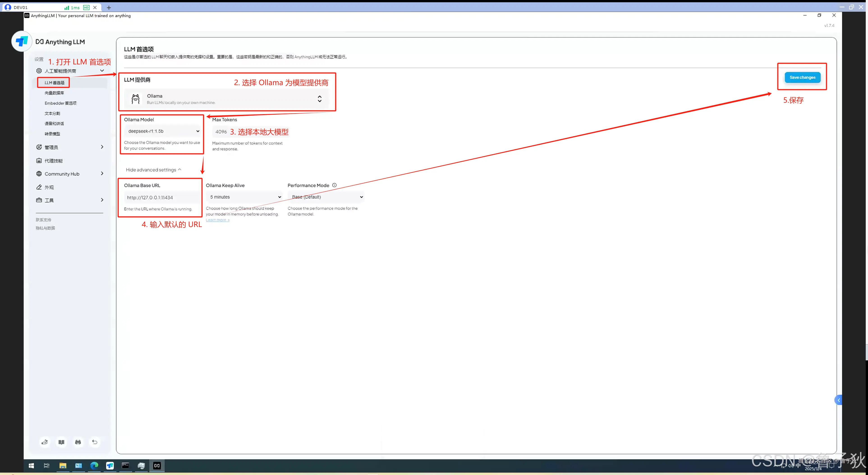Open the Ollama LLM provider selector
Image resolution: width=868 pixels, height=475 pixels.
pyautogui.click(x=226, y=99)
